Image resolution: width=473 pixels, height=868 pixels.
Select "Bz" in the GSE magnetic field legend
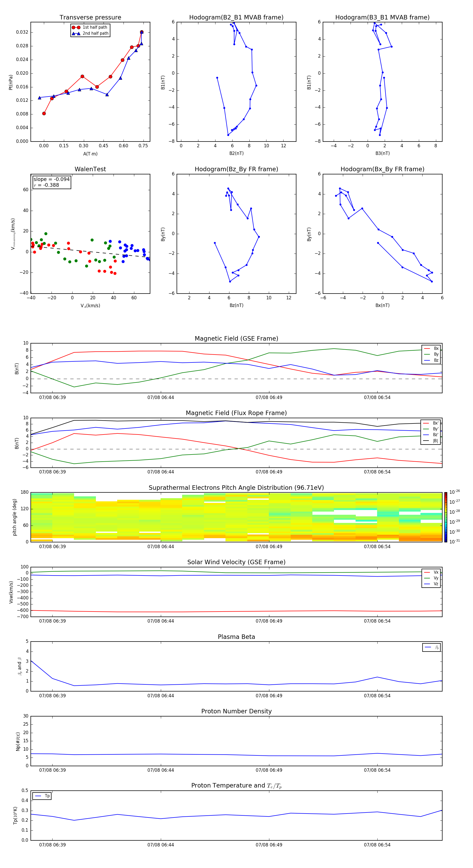431,361
